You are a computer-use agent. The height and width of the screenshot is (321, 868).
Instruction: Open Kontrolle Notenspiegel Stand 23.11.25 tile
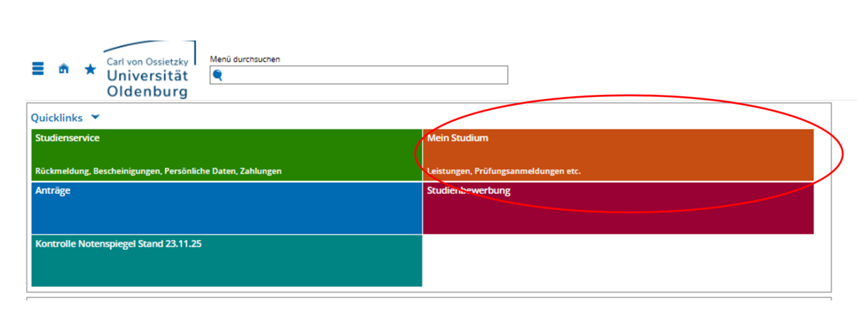(x=227, y=261)
